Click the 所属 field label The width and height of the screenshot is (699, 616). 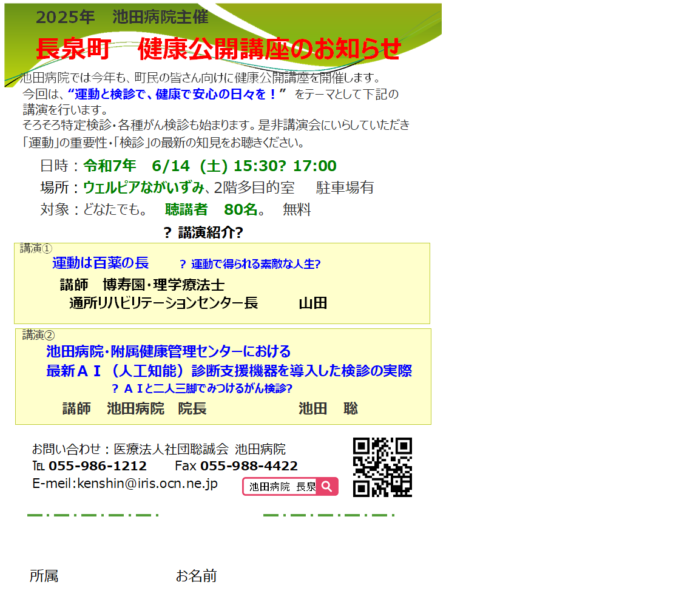click(44, 576)
